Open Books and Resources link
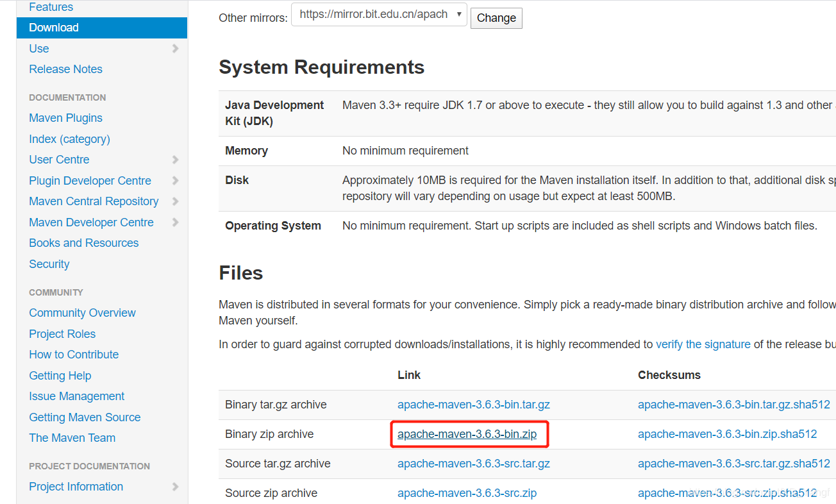This screenshot has width=836, height=504. [x=83, y=243]
